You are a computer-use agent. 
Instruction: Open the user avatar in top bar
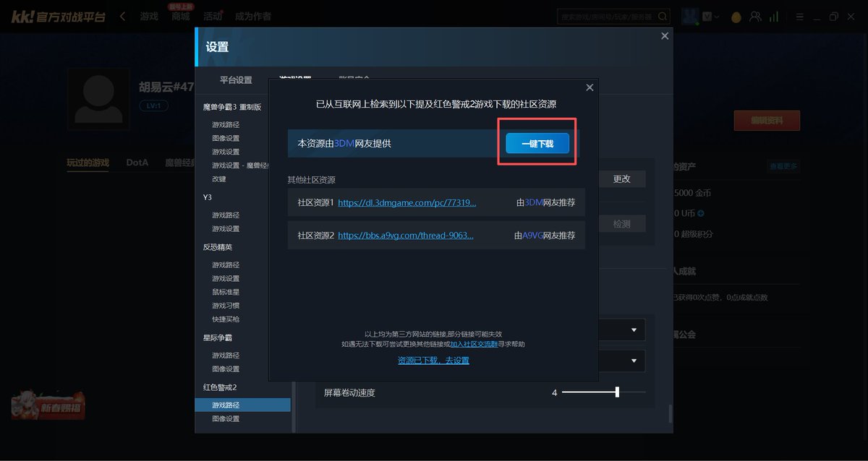point(690,16)
